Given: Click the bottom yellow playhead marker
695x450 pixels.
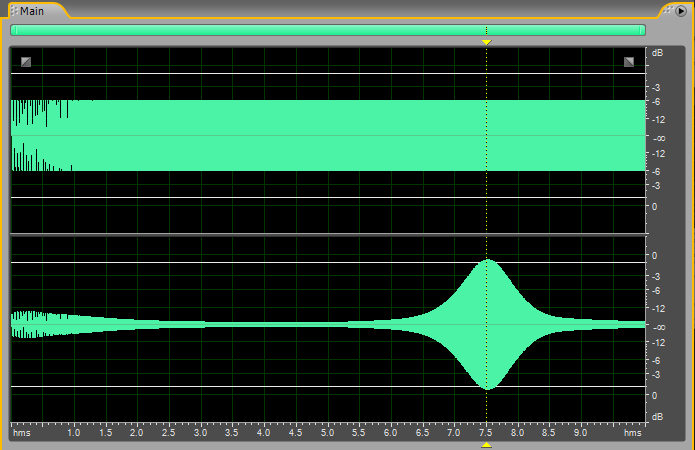Looking at the screenshot, I should [x=486, y=445].
